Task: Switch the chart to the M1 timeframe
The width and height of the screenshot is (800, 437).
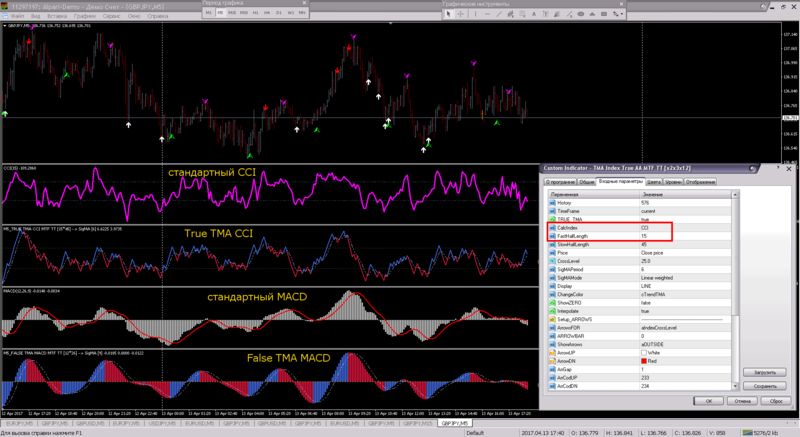Action: 208,13
